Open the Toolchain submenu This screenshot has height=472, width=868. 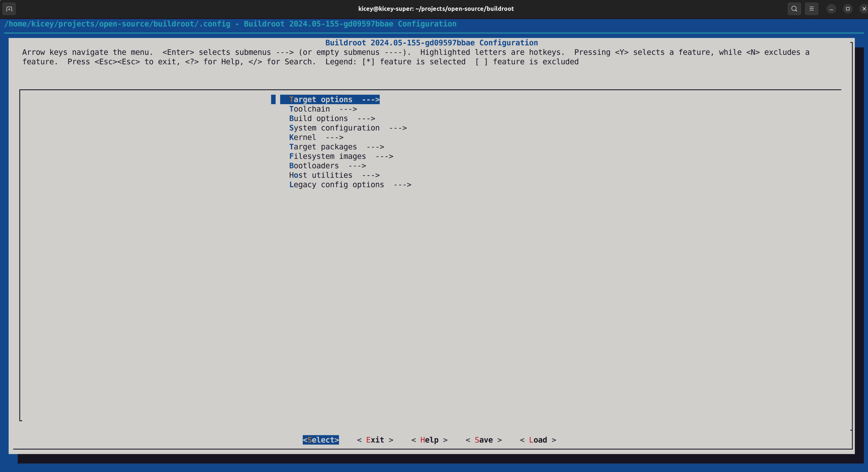click(x=309, y=109)
